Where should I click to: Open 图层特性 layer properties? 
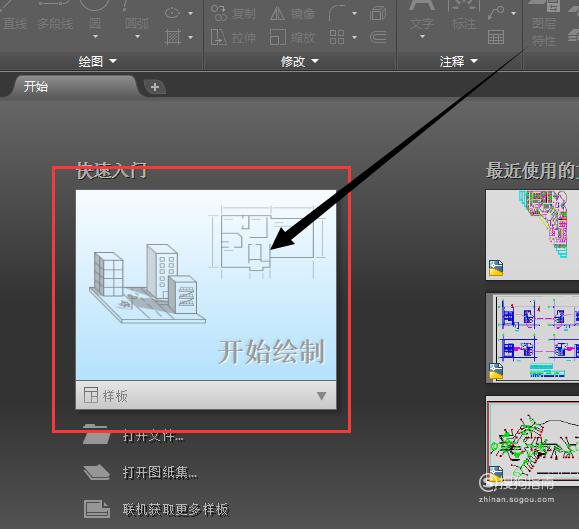pyautogui.click(x=544, y=23)
